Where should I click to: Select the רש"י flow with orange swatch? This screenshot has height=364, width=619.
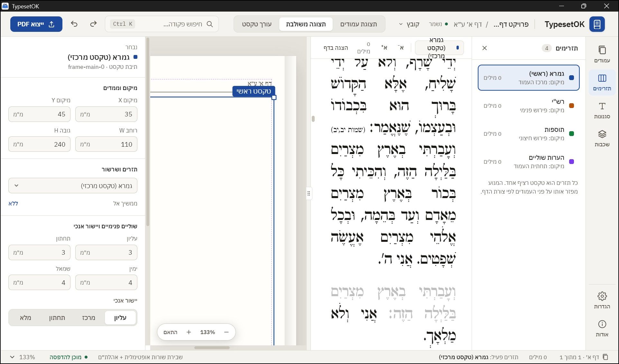529,106
